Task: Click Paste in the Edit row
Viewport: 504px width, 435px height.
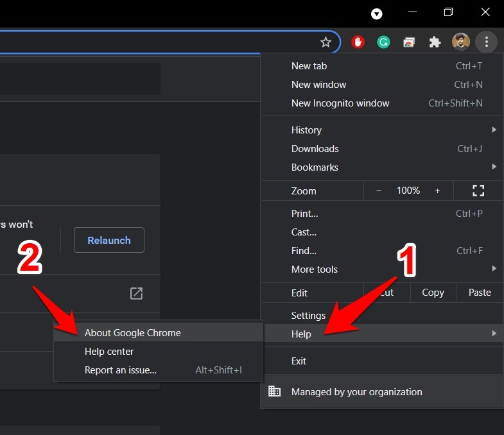Action: coord(480,293)
